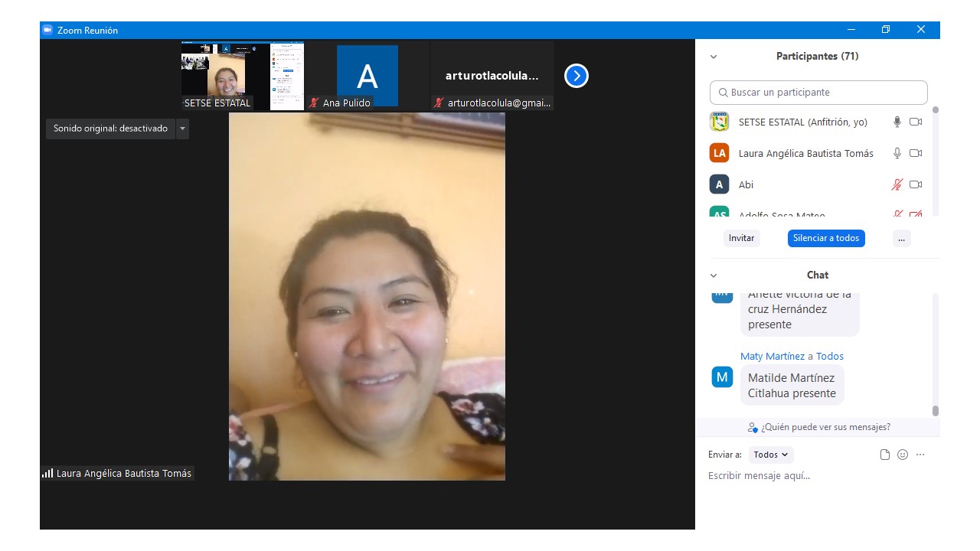Toggle Sonido original: desactivado button

point(110,129)
